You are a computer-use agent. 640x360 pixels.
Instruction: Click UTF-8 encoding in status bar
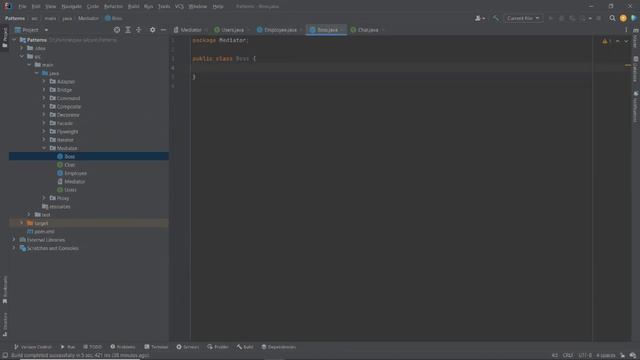click(x=585, y=356)
